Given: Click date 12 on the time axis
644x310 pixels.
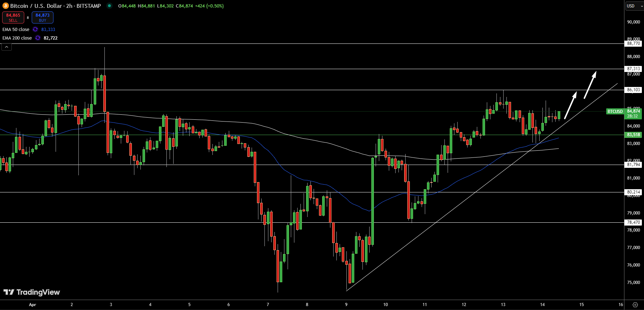Looking at the screenshot, I should pos(464,305).
